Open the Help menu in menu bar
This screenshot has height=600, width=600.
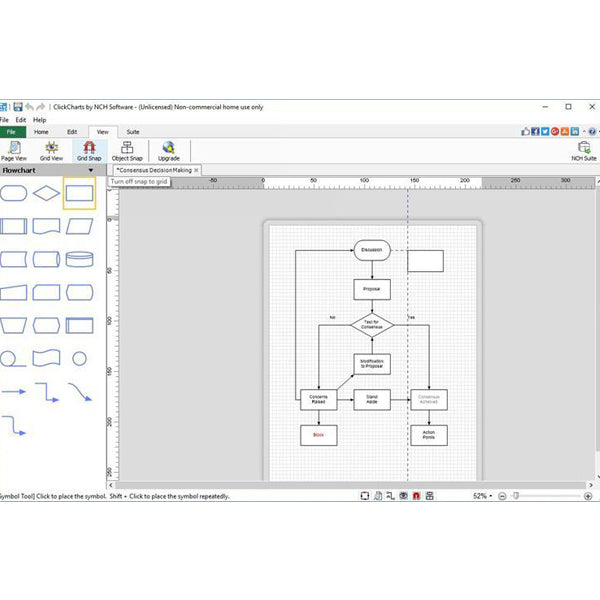pyautogui.click(x=39, y=120)
